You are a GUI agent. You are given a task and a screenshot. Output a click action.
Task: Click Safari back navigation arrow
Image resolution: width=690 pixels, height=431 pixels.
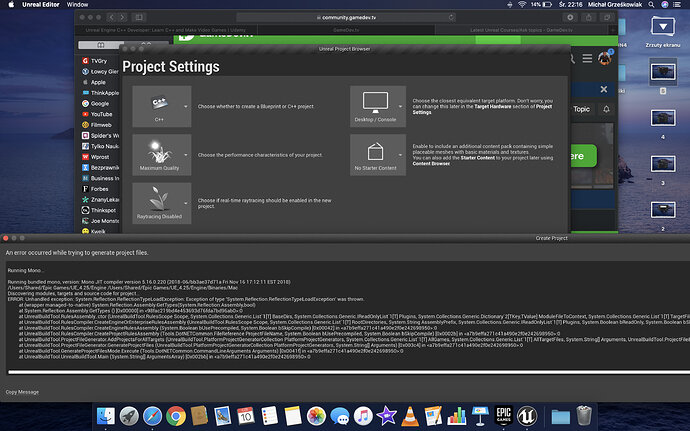(111, 17)
